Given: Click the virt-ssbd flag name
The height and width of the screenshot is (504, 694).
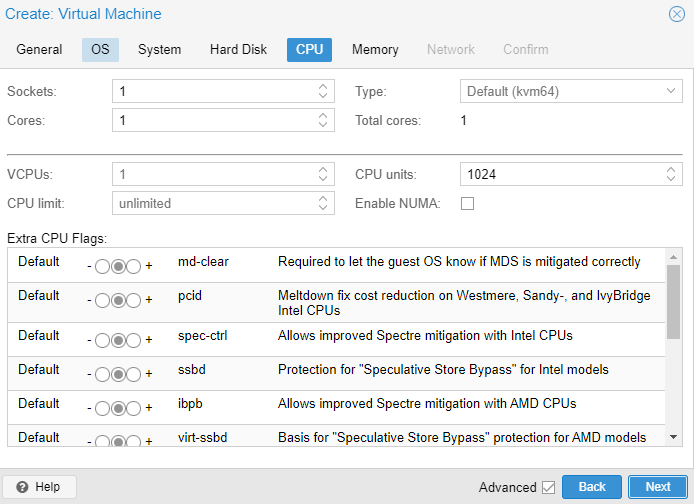Looking at the screenshot, I should point(203,438).
